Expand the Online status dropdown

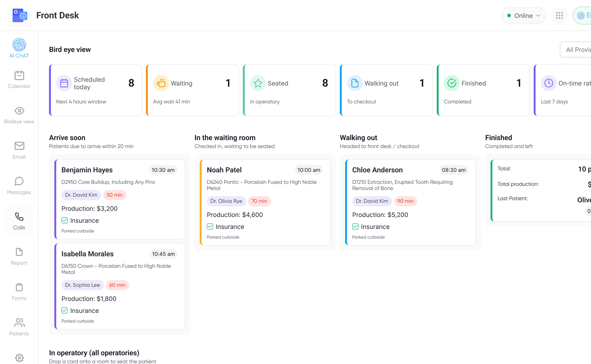523,15
